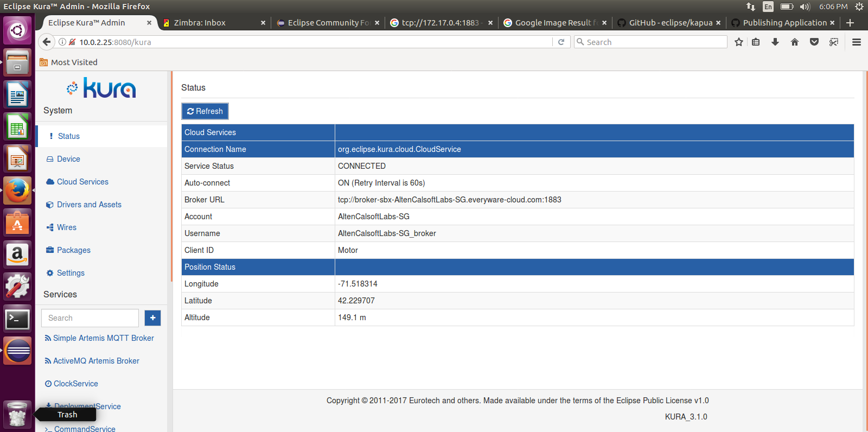Click the blue plus button to add service
Image resolution: width=868 pixels, height=432 pixels.
tap(153, 318)
